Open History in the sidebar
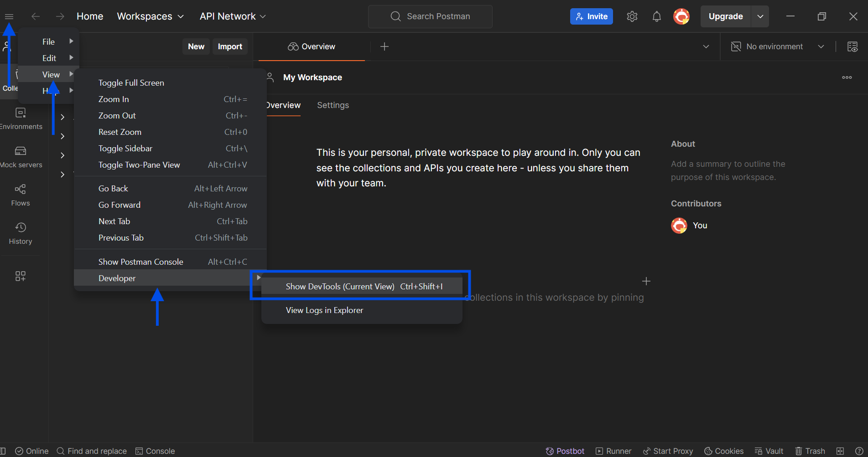868x457 pixels. click(x=21, y=233)
